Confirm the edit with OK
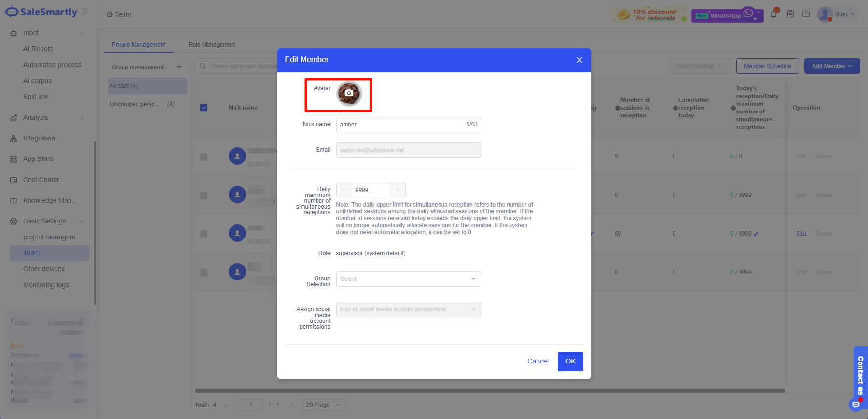This screenshot has width=868, height=419. click(x=570, y=362)
